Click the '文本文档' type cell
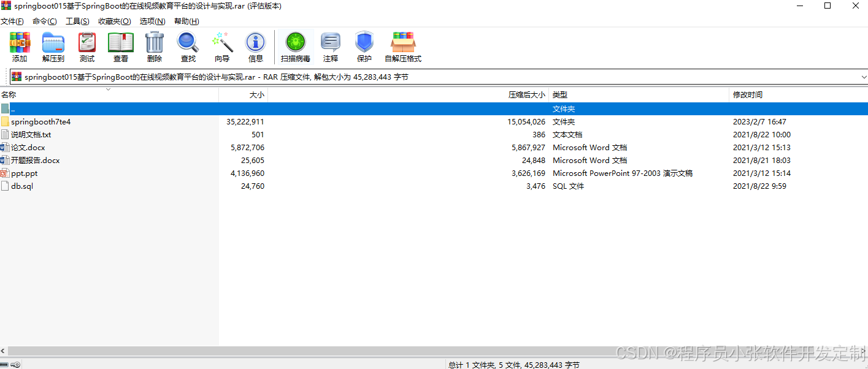This screenshot has width=868, height=369. (x=567, y=134)
